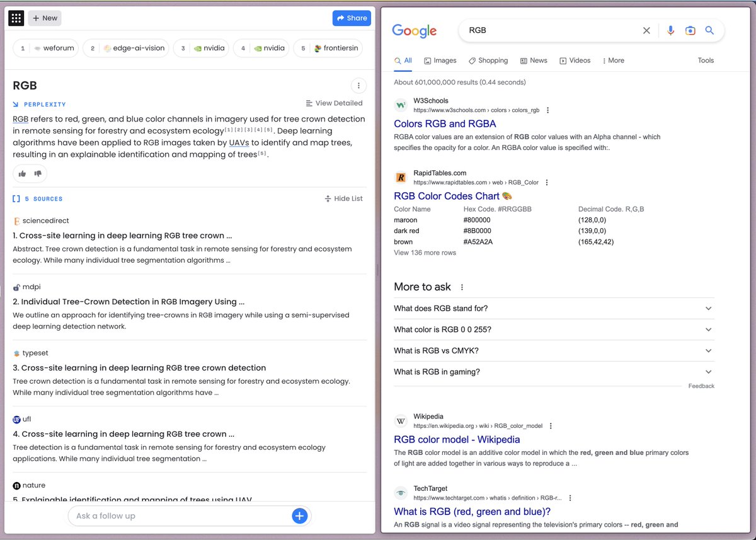Open Google search Tools
Viewport: 756px width, 540px height.
click(x=706, y=60)
